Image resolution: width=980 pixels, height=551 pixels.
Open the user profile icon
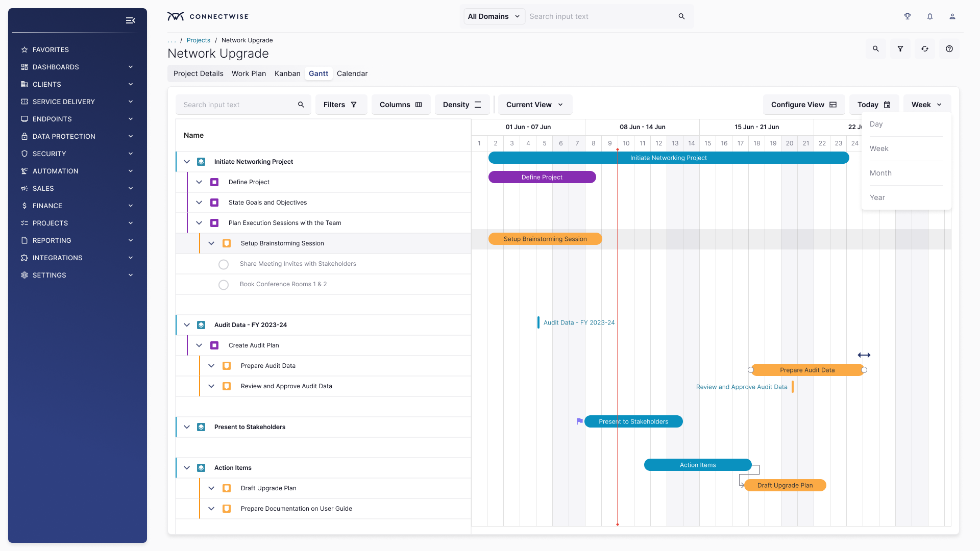(952, 16)
